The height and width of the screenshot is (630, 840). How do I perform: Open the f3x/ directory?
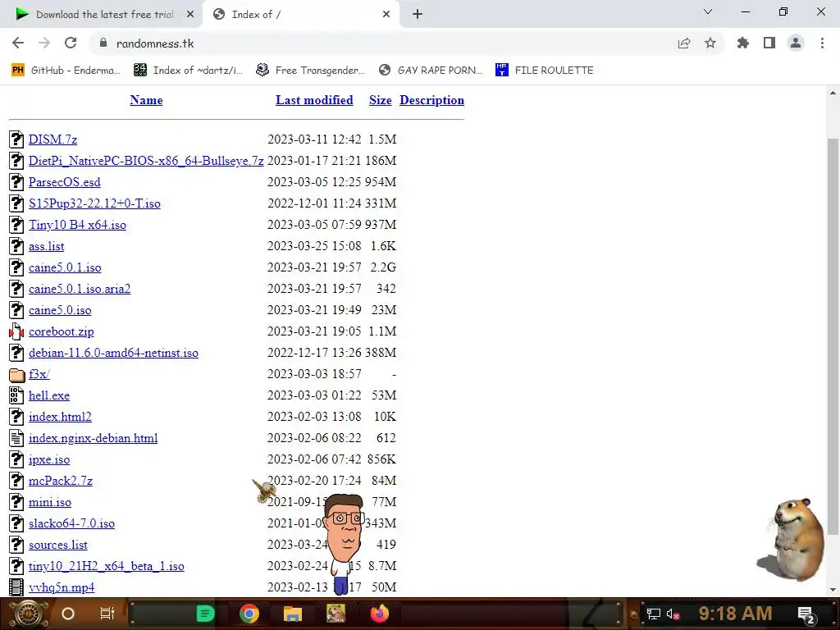[39, 374]
